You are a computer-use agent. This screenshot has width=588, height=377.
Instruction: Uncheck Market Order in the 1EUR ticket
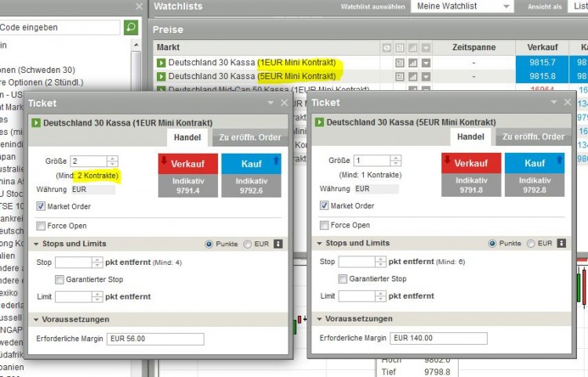click(x=41, y=206)
